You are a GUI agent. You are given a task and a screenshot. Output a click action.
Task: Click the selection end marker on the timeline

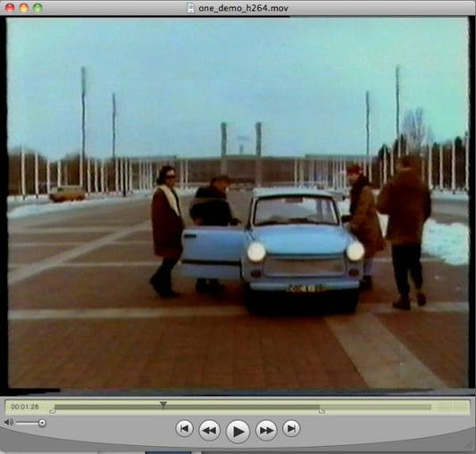click(322, 410)
